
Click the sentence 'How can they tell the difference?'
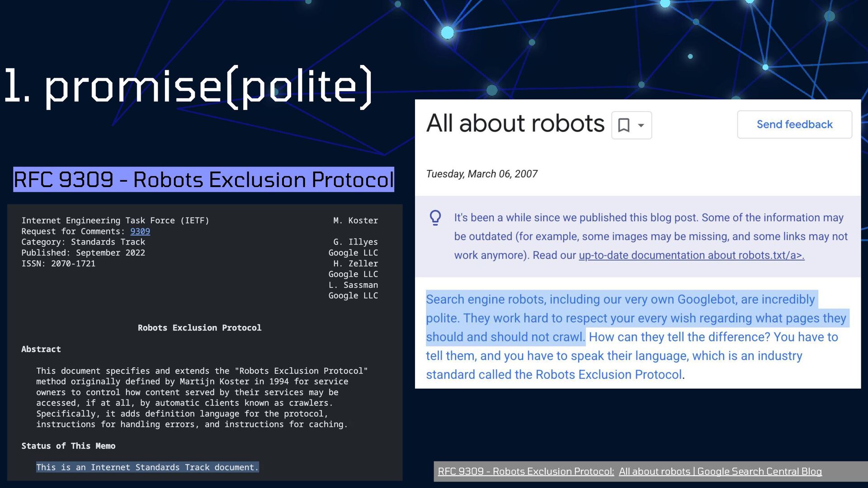point(679,337)
